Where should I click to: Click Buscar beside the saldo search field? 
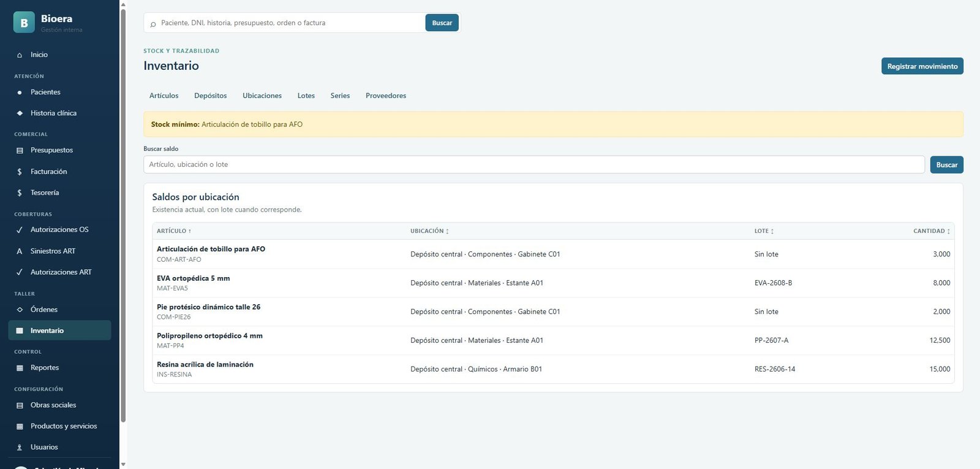click(947, 165)
